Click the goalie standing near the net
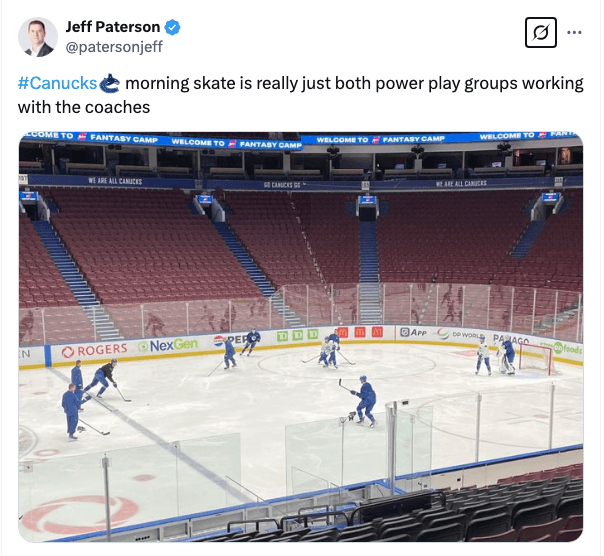Viewport: 604px width, 556px height. click(x=508, y=354)
